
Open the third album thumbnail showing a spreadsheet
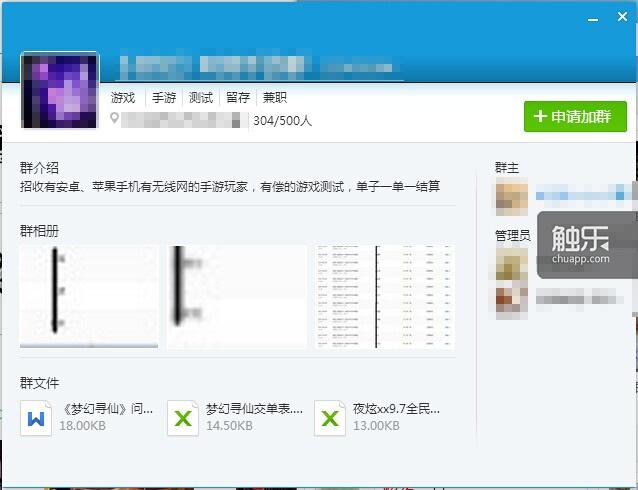tap(384, 296)
